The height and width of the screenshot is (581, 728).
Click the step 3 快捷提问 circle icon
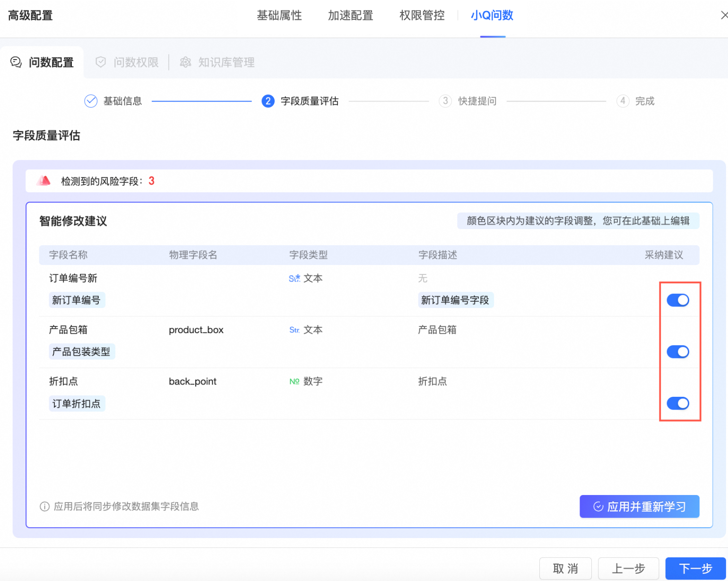pyautogui.click(x=445, y=101)
